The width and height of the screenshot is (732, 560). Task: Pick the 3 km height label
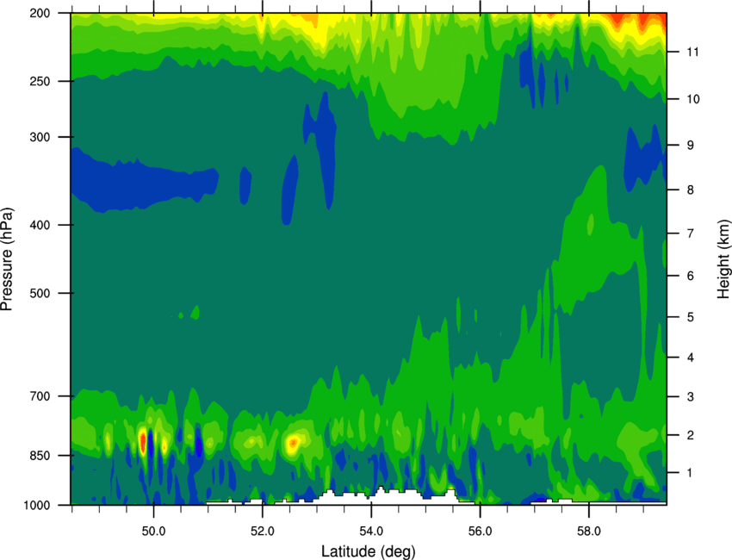[691, 397]
